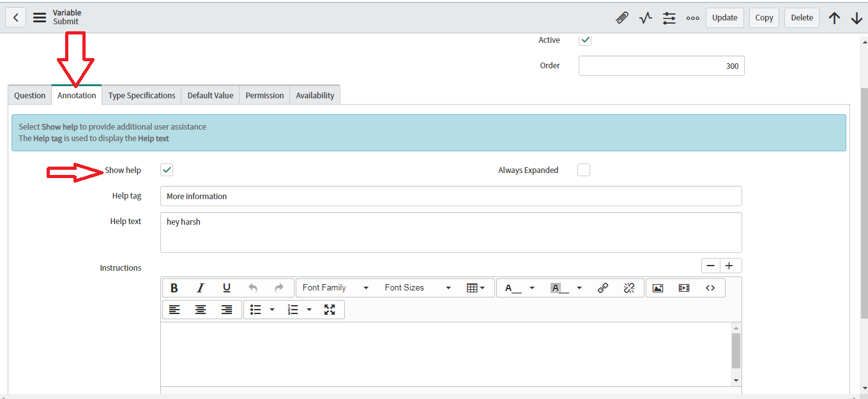
Task: Click the Update button
Action: [x=725, y=18]
